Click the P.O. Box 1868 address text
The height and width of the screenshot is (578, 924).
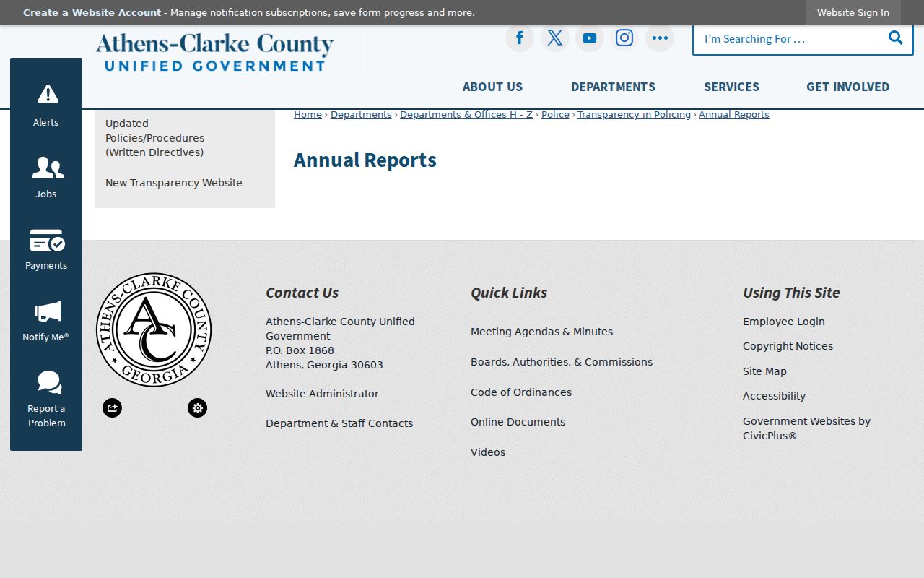(x=300, y=350)
